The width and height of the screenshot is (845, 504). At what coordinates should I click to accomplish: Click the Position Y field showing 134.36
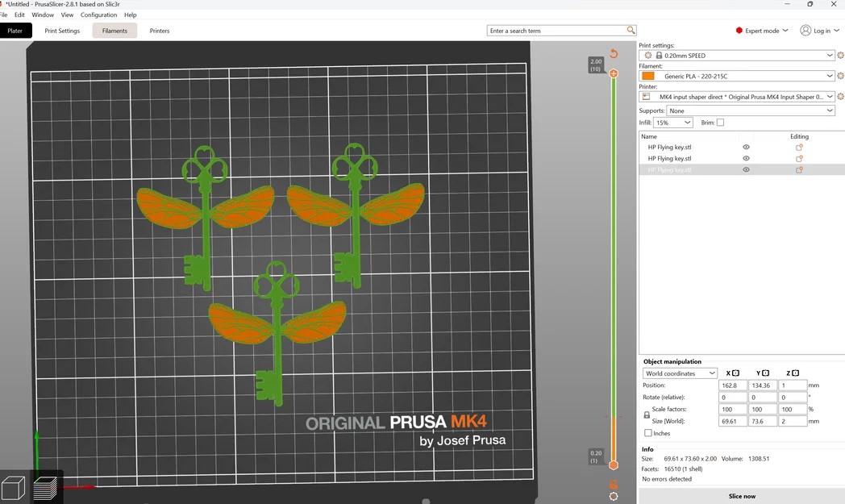762,385
